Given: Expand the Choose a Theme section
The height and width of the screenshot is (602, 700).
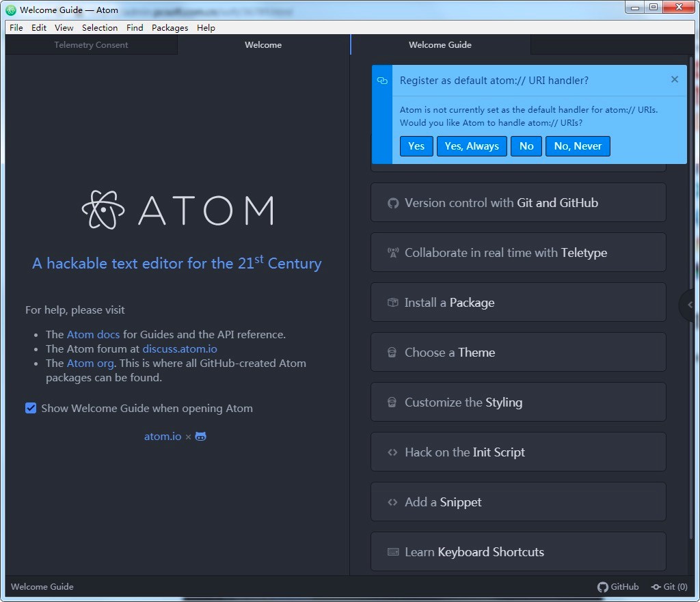Looking at the screenshot, I should [517, 352].
